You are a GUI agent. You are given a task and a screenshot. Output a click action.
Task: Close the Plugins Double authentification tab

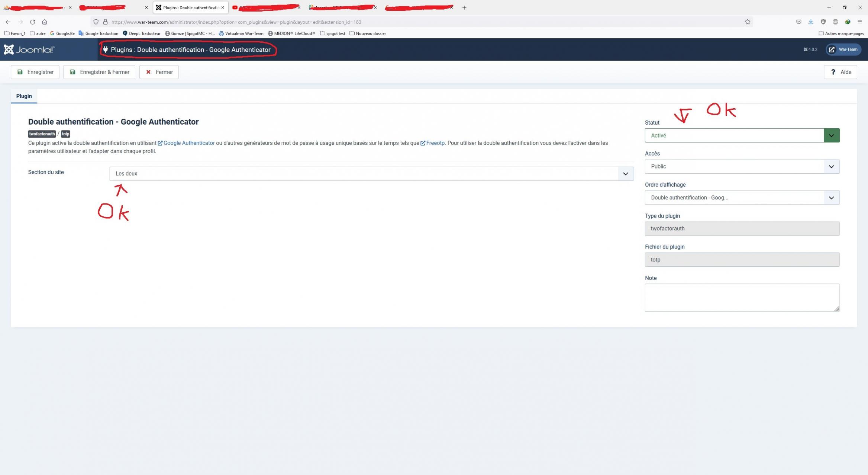click(x=223, y=7)
